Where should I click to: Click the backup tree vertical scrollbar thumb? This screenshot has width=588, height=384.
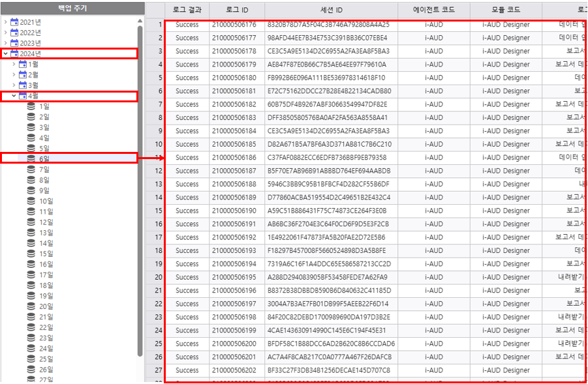point(140,191)
